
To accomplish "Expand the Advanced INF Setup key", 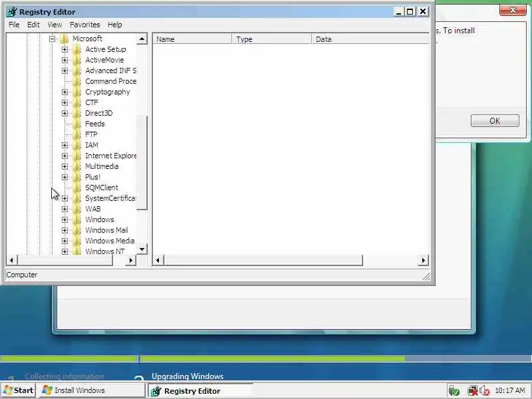I will [x=65, y=71].
